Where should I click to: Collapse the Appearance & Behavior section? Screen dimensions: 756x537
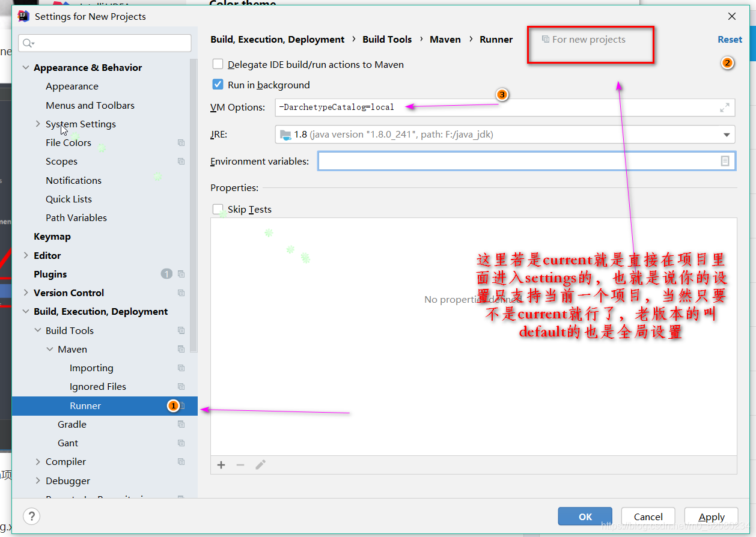(26, 67)
